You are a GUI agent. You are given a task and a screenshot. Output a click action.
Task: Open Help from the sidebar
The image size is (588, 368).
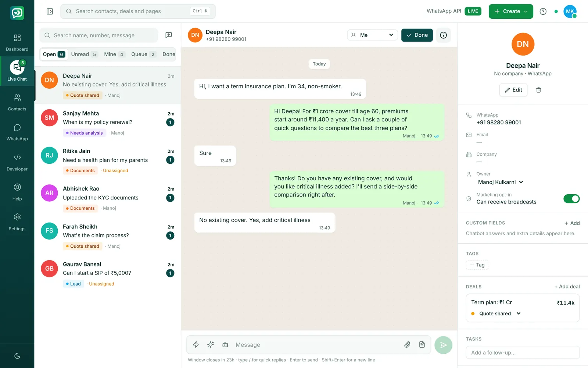(17, 192)
